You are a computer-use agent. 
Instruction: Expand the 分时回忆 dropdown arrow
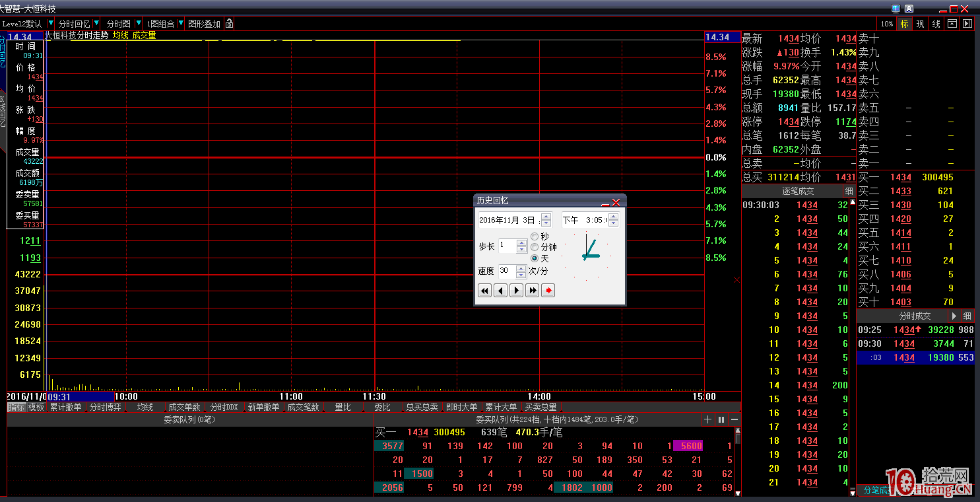click(x=96, y=24)
